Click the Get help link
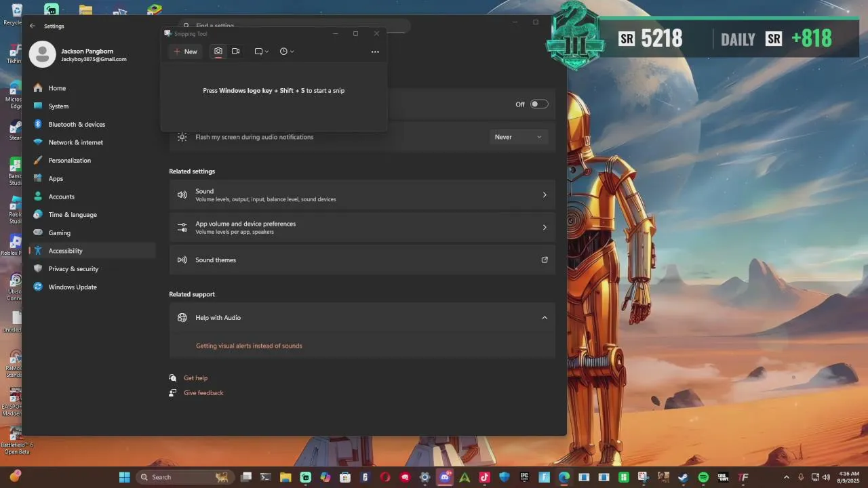The height and width of the screenshot is (488, 868). tap(195, 378)
